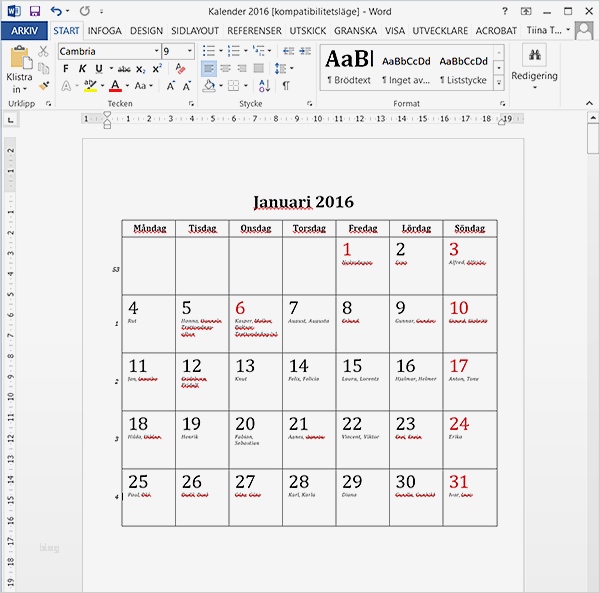
Task: Click the vertical scrollbar up arrow
Action: click(593, 118)
